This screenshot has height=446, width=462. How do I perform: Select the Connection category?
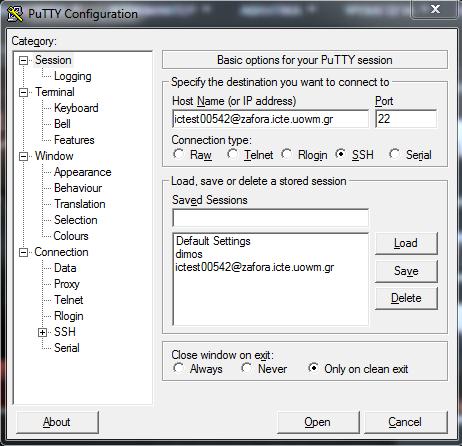tap(61, 252)
